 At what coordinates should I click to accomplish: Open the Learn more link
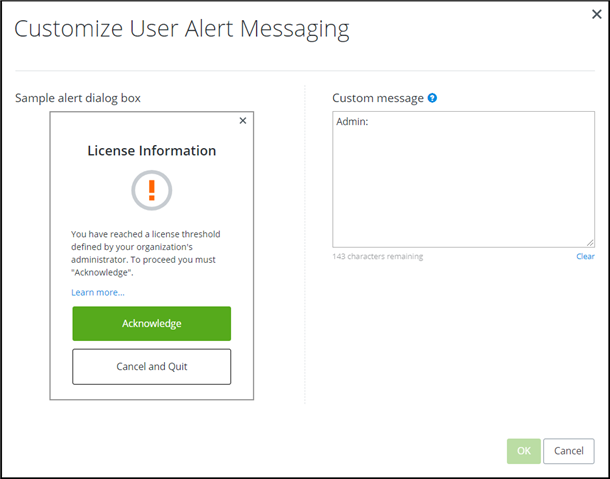(98, 292)
